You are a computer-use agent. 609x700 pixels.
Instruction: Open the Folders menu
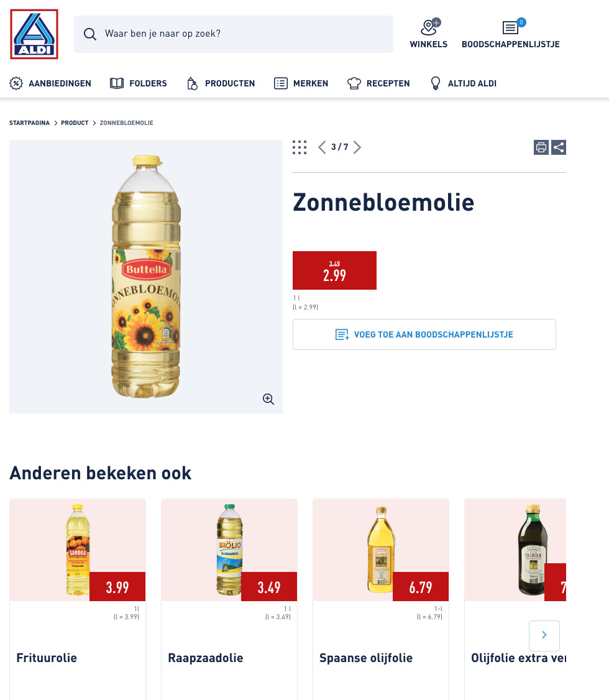click(x=139, y=83)
